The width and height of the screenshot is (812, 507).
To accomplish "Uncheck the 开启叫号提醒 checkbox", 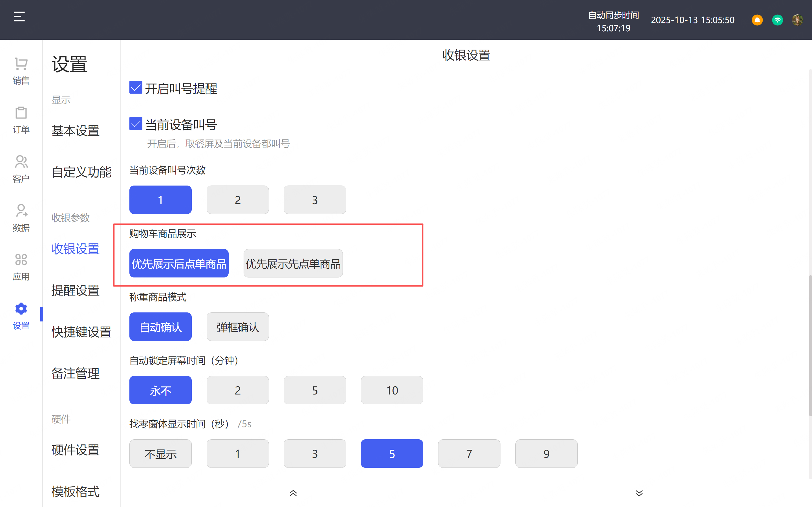I will [x=136, y=87].
